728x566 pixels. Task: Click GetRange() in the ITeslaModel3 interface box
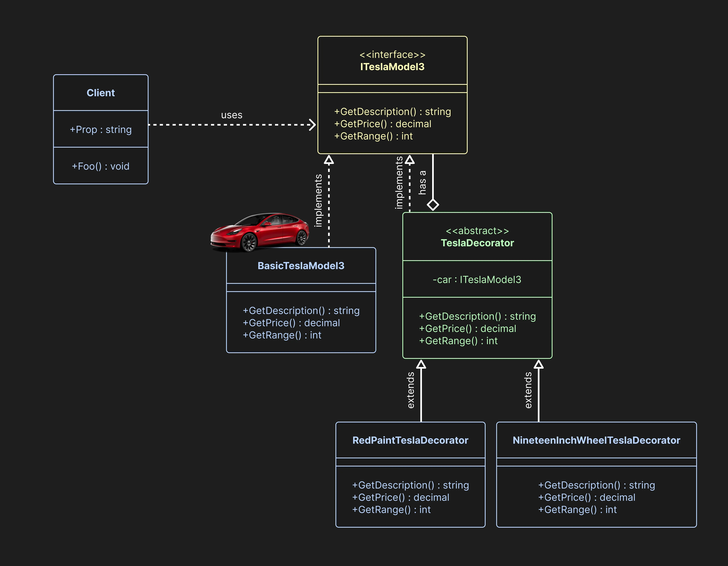point(373,136)
